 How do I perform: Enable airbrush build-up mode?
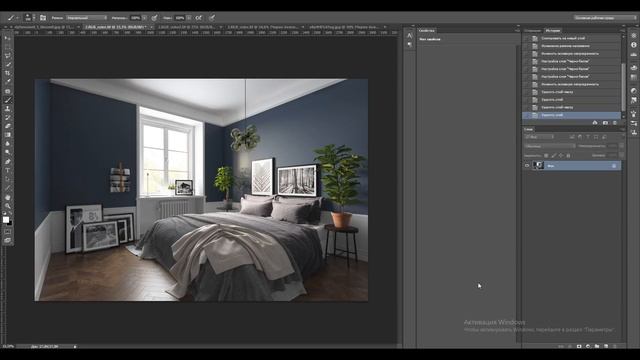[199, 18]
